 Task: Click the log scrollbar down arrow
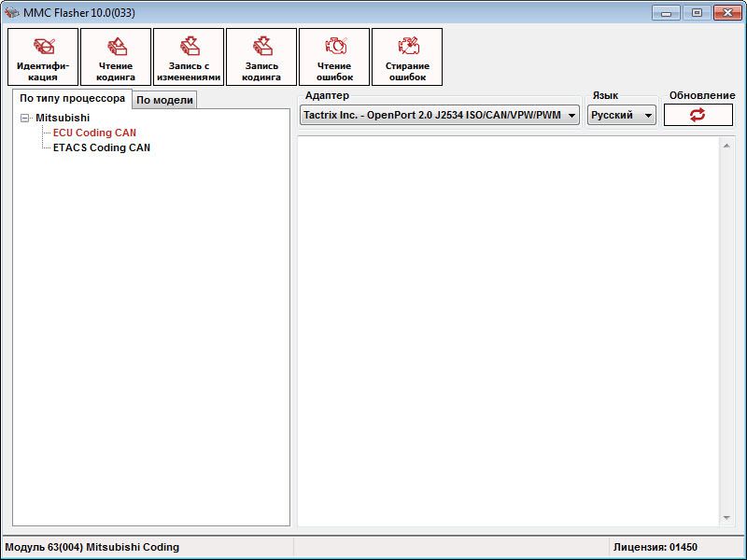point(727,519)
